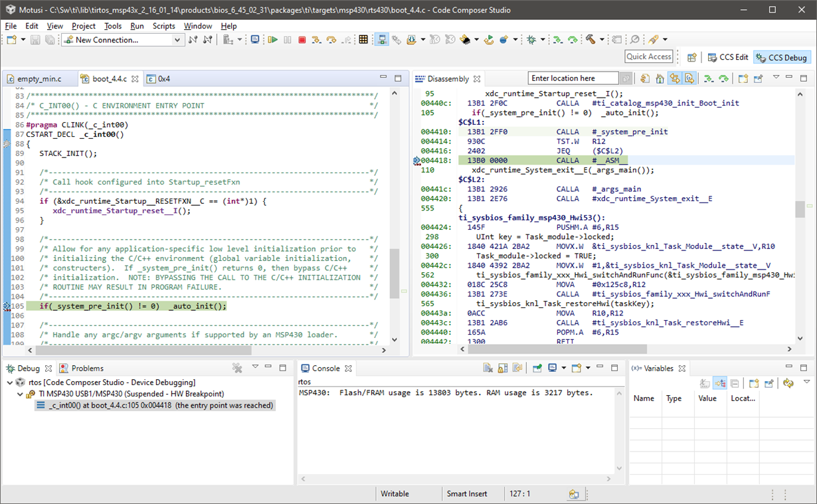This screenshot has width=817, height=504.
Task: Toggle the breakpoint marker at line 105
Action: [x=7, y=306]
